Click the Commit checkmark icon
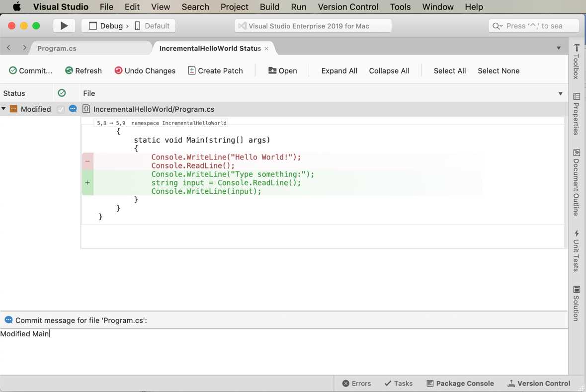The image size is (586, 392). click(13, 71)
